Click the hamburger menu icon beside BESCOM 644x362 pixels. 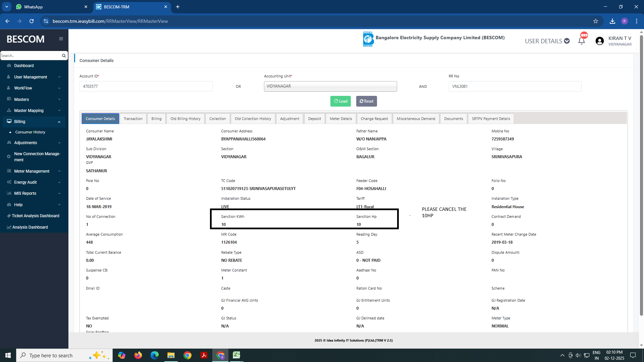[x=61, y=39]
